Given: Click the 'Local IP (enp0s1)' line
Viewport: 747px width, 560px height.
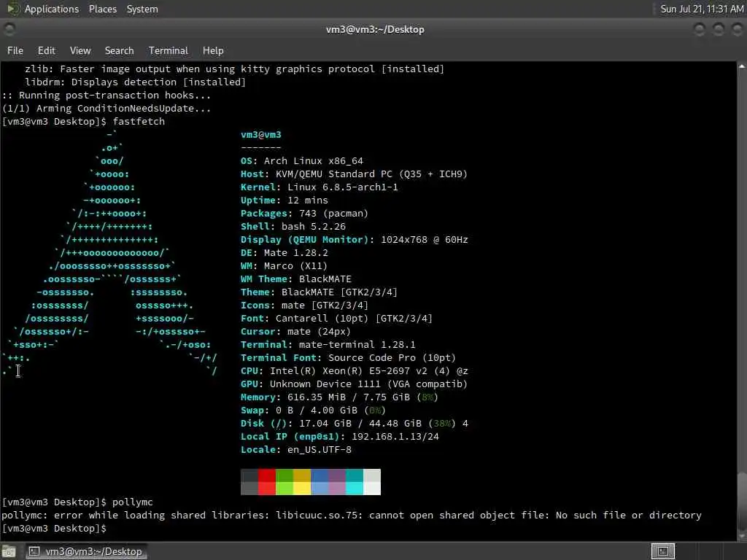Looking at the screenshot, I should tap(340, 437).
